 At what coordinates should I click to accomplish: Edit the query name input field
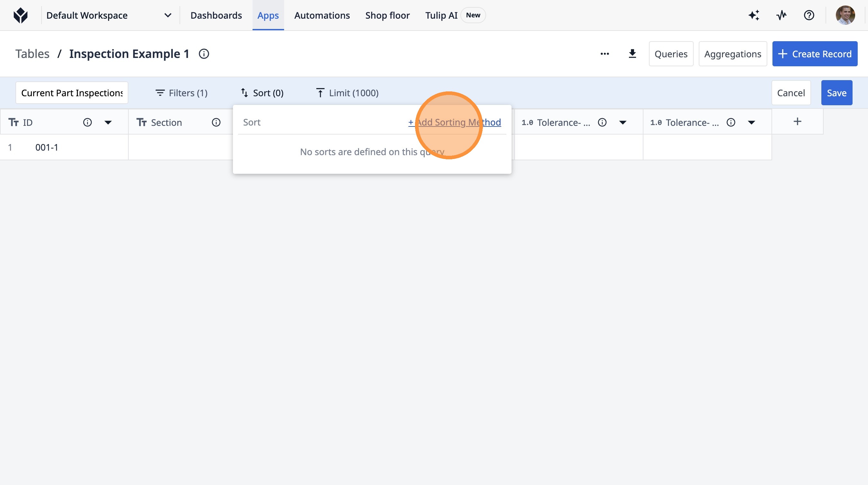(72, 93)
